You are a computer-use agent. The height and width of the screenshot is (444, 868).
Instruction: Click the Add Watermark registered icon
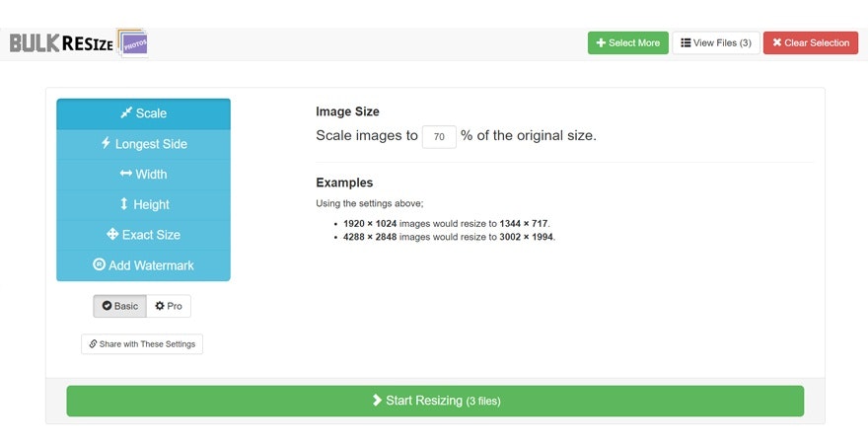pyautogui.click(x=99, y=264)
